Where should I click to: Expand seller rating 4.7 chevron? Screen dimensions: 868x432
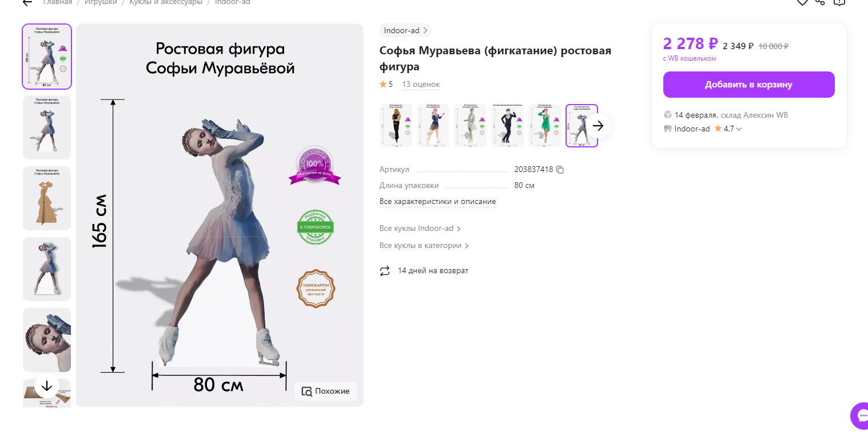click(x=739, y=129)
